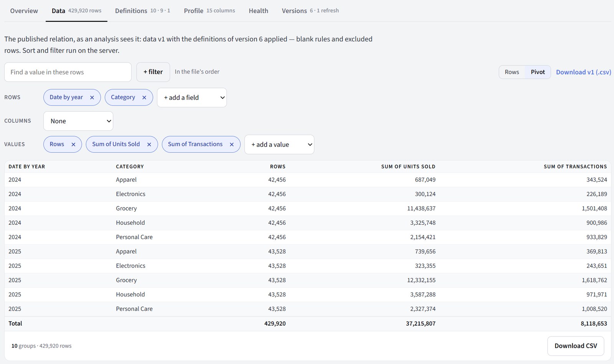The width and height of the screenshot is (614, 364).
Task: Click the Category chip label
Action: point(123,97)
